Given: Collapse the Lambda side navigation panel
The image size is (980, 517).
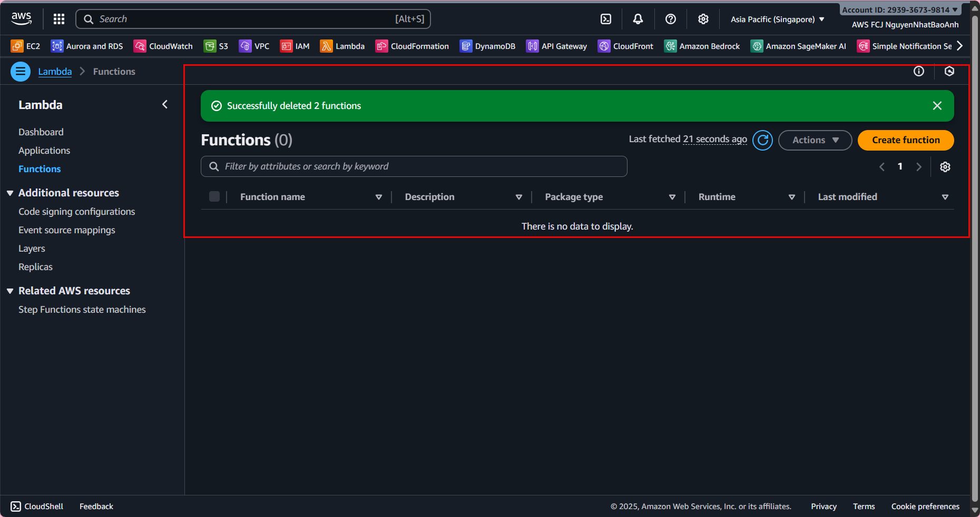Looking at the screenshot, I should pyautogui.click(x=165, y=105).
